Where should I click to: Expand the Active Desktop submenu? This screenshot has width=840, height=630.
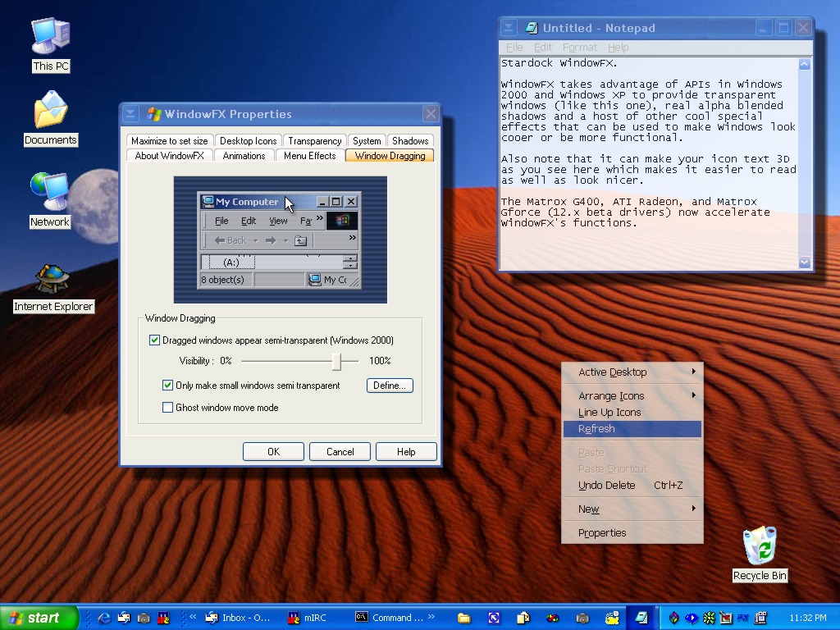(x=632, y=372)
